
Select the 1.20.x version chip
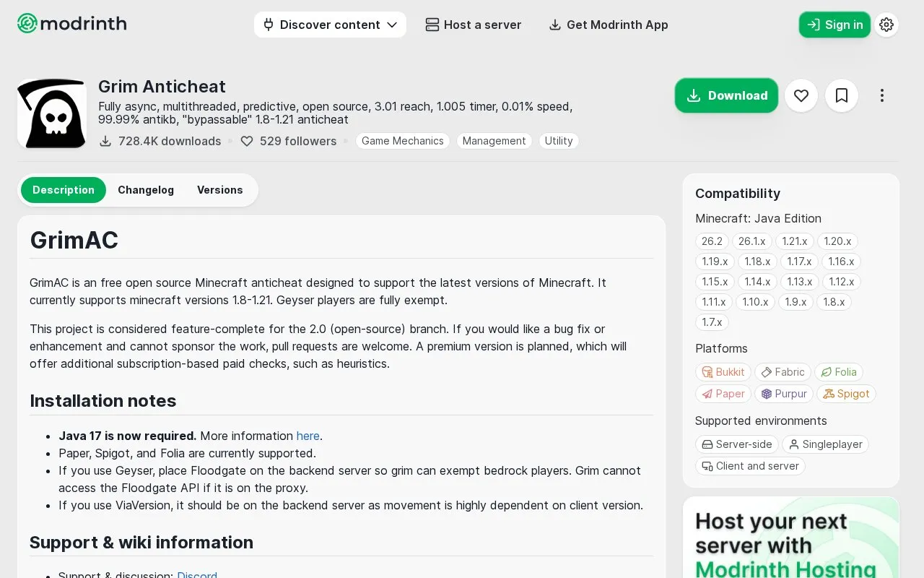pos(837,241)
